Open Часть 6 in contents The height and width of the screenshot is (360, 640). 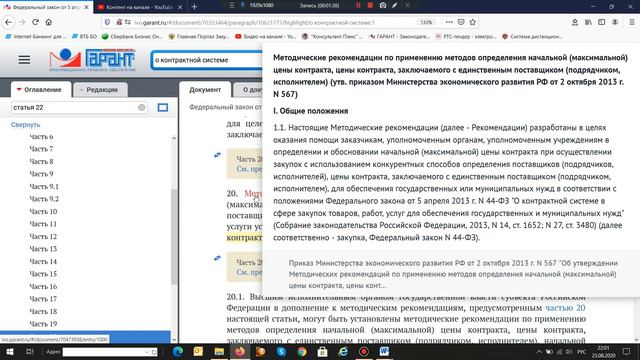tap(41, 137)
